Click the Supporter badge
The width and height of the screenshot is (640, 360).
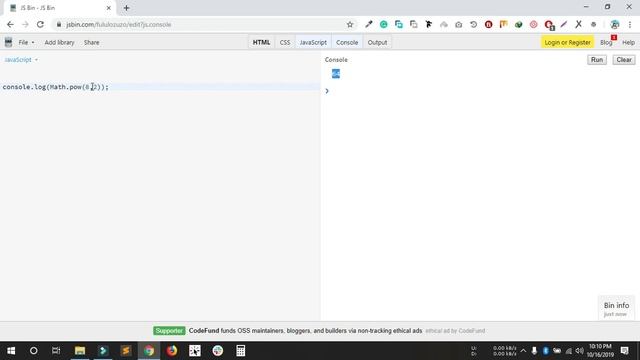pyautogui.click(x=169, y=331)
